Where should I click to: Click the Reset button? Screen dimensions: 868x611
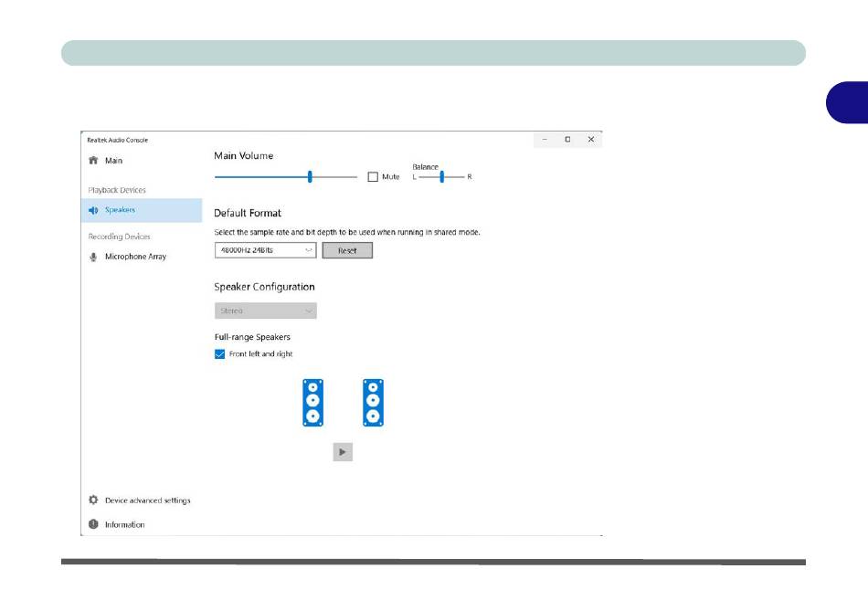click(x=347, y=250)
